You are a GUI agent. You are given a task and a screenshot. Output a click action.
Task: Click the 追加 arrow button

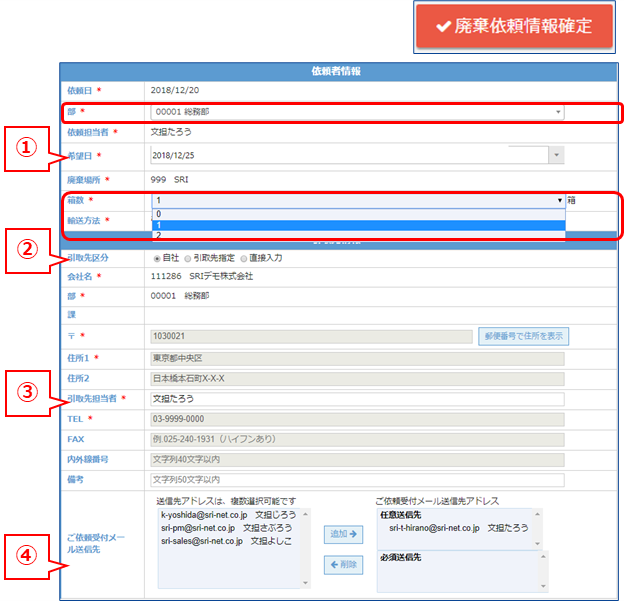tap(344, 535)
